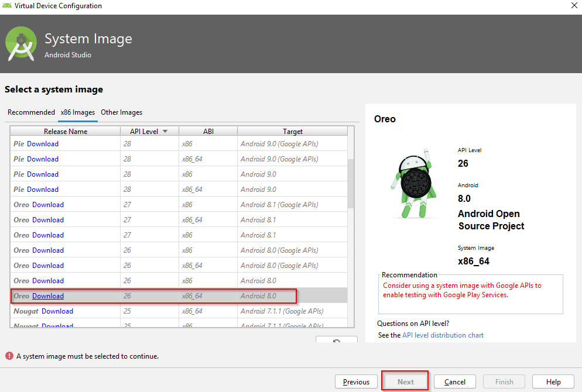Click the "Select a system image" heading
The width and height of the screenshot is (582, 392).
(54, 90)
